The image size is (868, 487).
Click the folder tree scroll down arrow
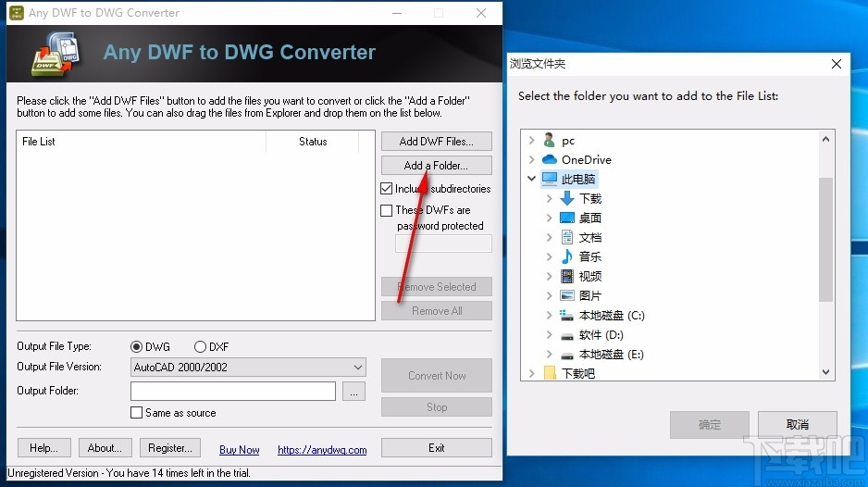pyautogui.click(x=825, y=372)
